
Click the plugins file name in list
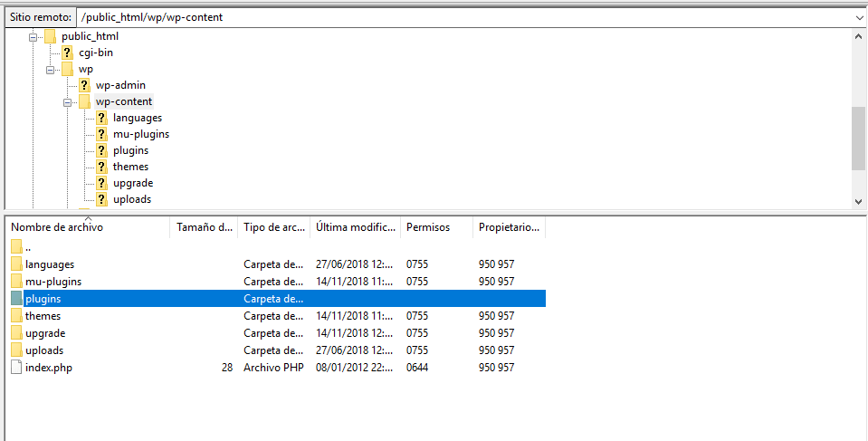[43, 299]
